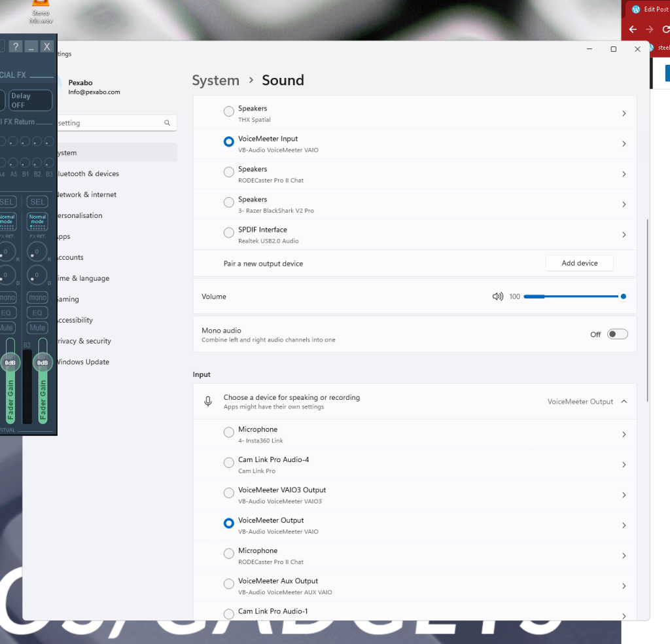
Task: Open the Stereo Mix.wav desktop file icon
Action: (x=41, y=12)
